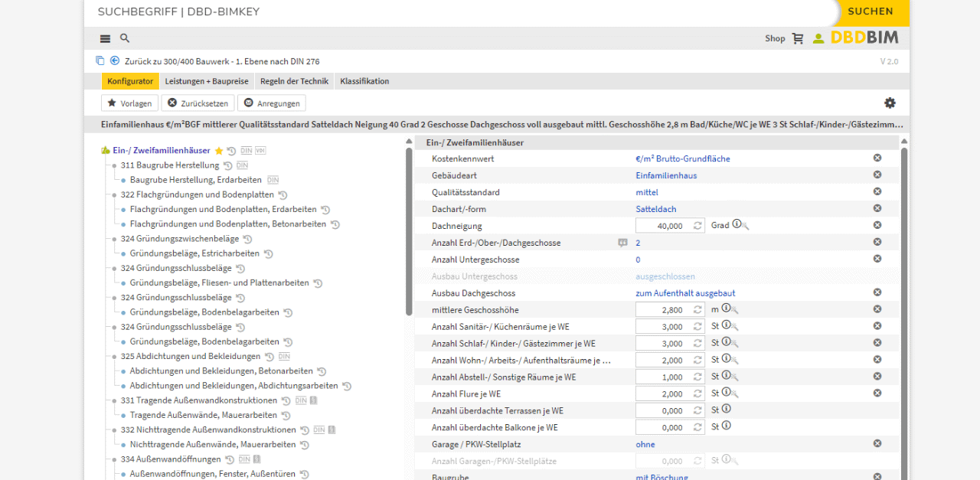Change Qualitätsstandard value mittel
This screenshot has height=480, width=980.
[x=647, y=192]
